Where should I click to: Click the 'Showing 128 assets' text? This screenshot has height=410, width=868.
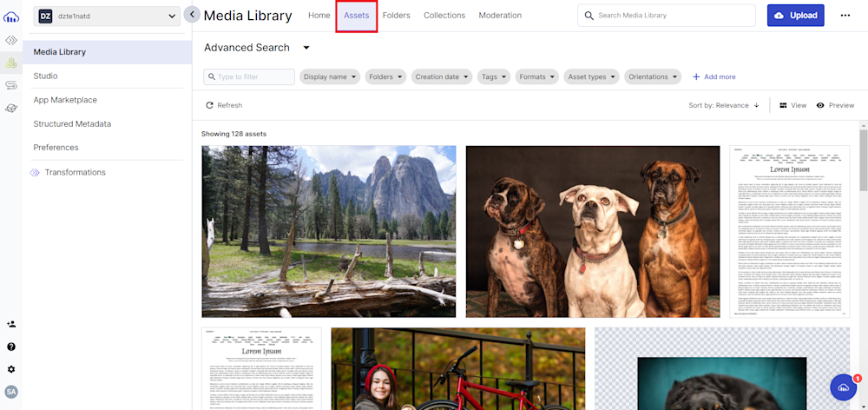click(x=233, y=134)
